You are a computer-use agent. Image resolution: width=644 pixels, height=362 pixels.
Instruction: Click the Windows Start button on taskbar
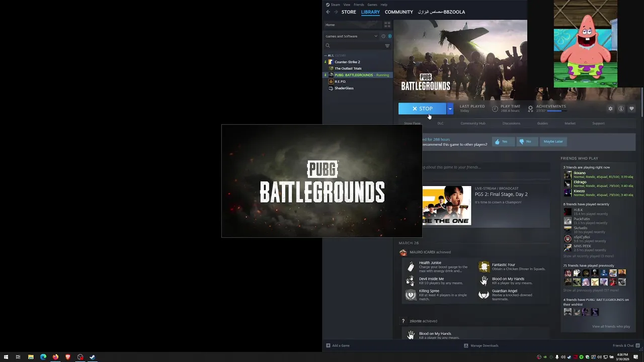(6, 357)
